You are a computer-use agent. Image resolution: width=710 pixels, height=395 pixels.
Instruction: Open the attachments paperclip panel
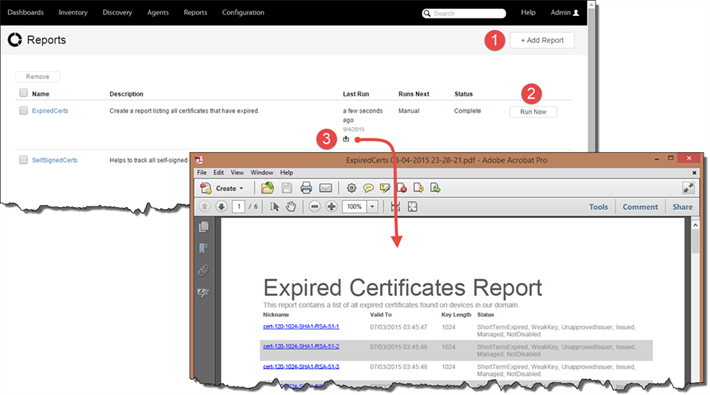[x=203, y=270]
